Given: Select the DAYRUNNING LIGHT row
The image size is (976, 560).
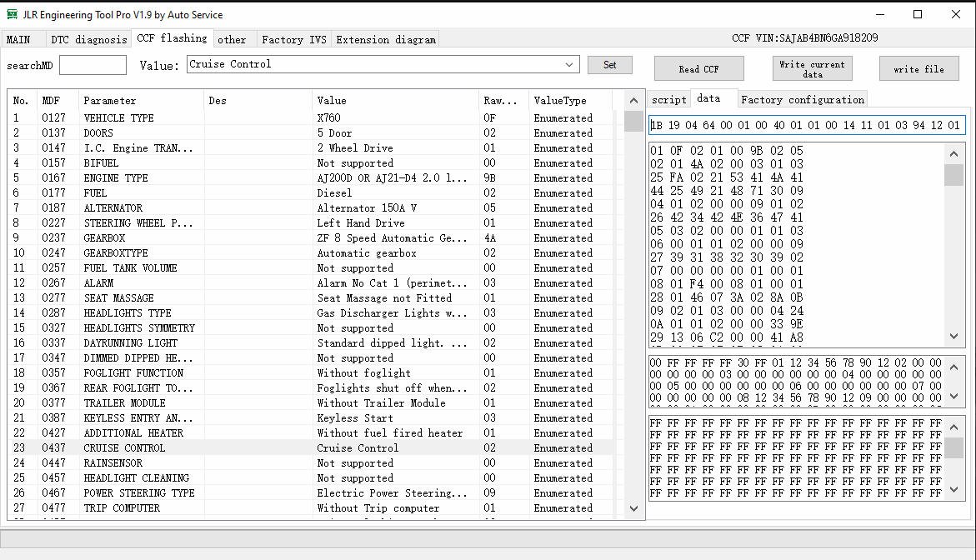Looking at the screenshot, I should coord(311,342).
